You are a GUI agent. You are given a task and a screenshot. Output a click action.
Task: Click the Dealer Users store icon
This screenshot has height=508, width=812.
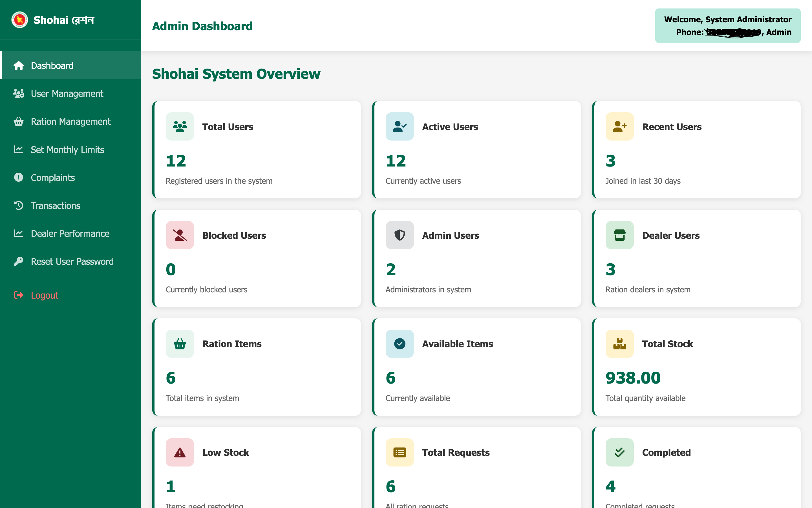coord(619,235)
